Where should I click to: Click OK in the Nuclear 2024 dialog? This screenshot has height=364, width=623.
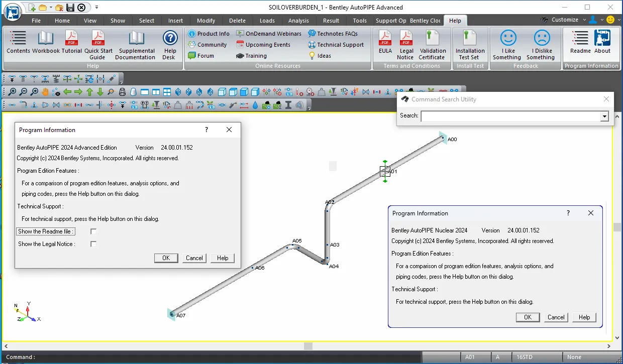point(528,317)
